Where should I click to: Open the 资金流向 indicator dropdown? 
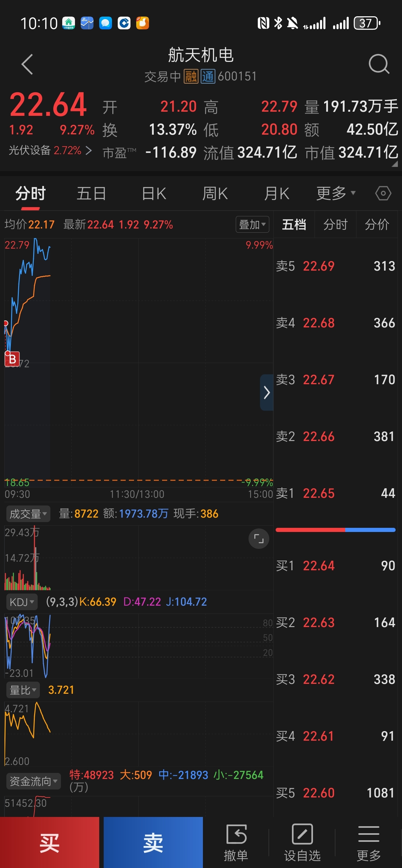(x=34, y=781)
